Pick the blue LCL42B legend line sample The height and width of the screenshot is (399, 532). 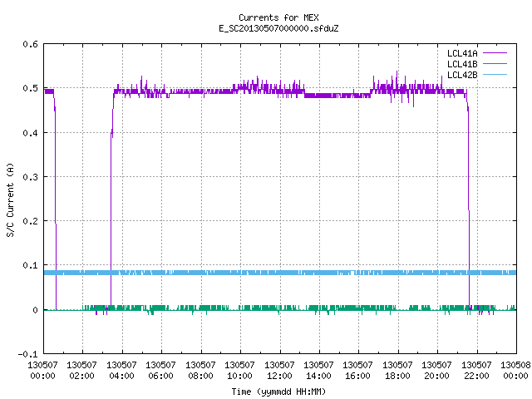point(495,75)
